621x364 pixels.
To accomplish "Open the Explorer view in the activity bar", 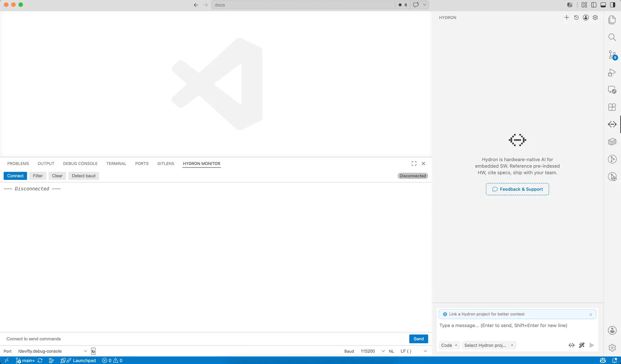I will [612, 20].
